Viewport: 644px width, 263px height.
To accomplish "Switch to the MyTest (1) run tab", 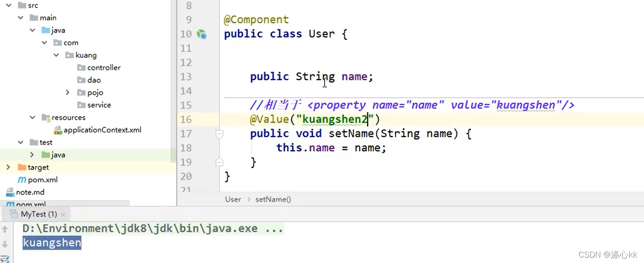I will pyautogui.click(x=39, y=214).
